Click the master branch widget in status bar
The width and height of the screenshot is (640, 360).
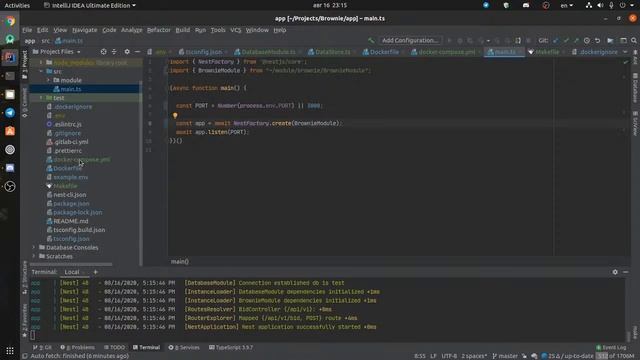(x=505, y=356)
